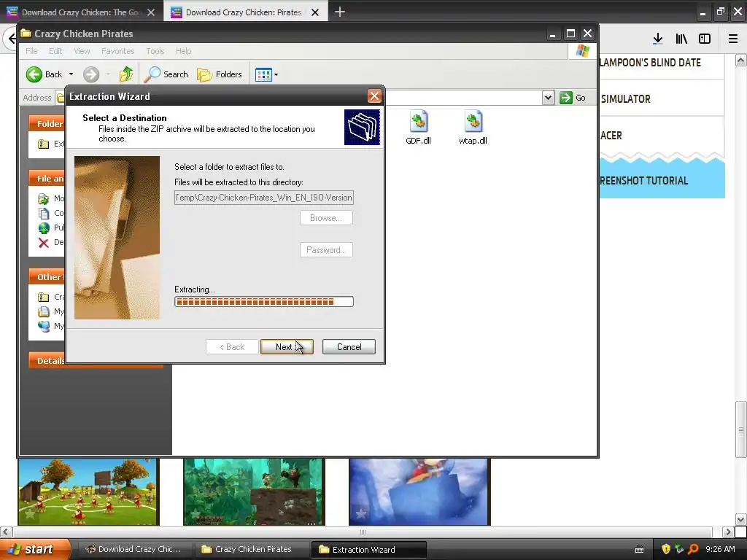Click the disabled Back button in wizard

232,346
